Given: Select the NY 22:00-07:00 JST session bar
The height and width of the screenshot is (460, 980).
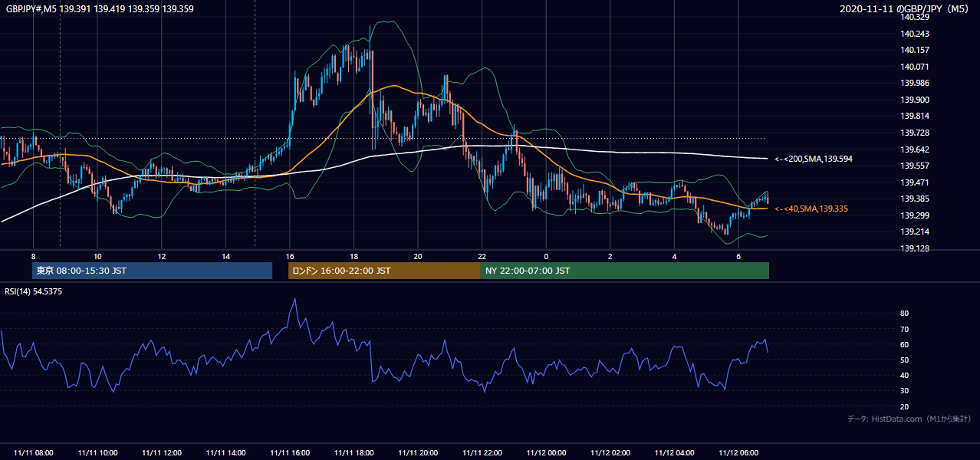Looking at the screenshot, I should (625, 271).
